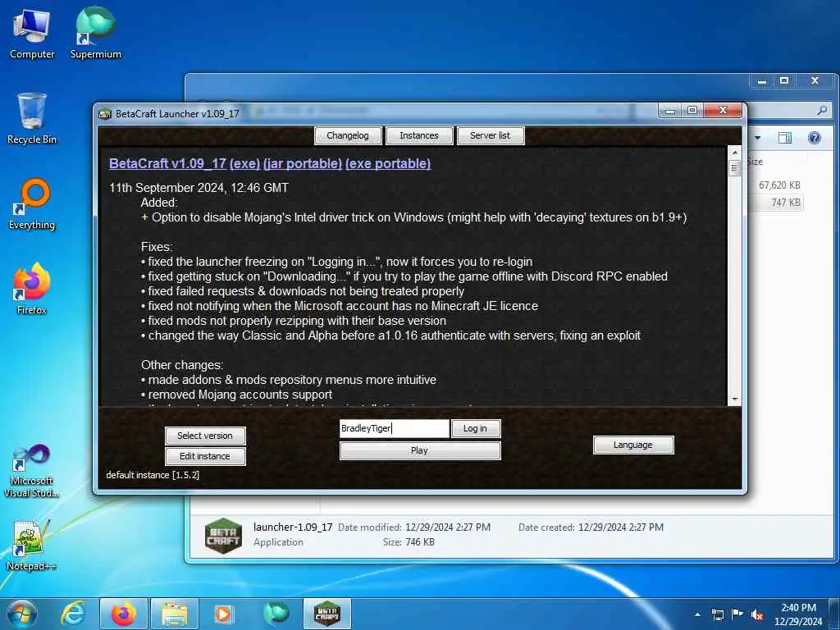Open the Explorer view options dropdown arrow
This screenshot has height=630, width=840.
click(x=757, y=138)
